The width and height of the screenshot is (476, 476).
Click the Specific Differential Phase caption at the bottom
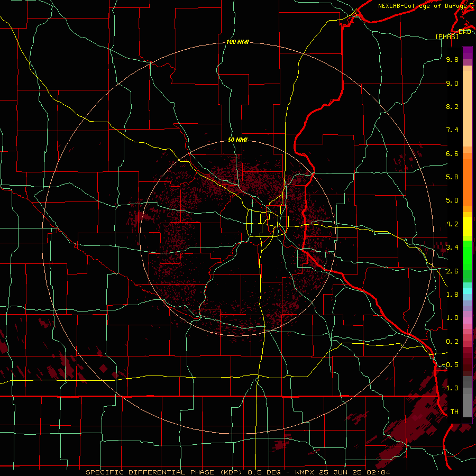pos(237,472)
